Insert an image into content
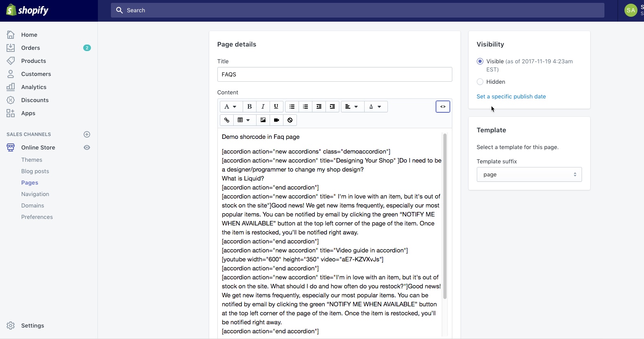644x339 pixels. 263,120
